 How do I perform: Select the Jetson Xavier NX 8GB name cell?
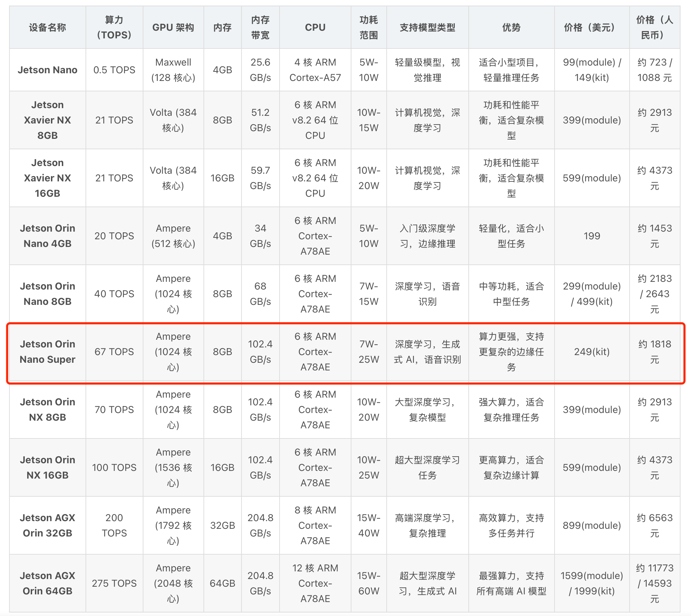pyautogui.click(x=47, y=120)
